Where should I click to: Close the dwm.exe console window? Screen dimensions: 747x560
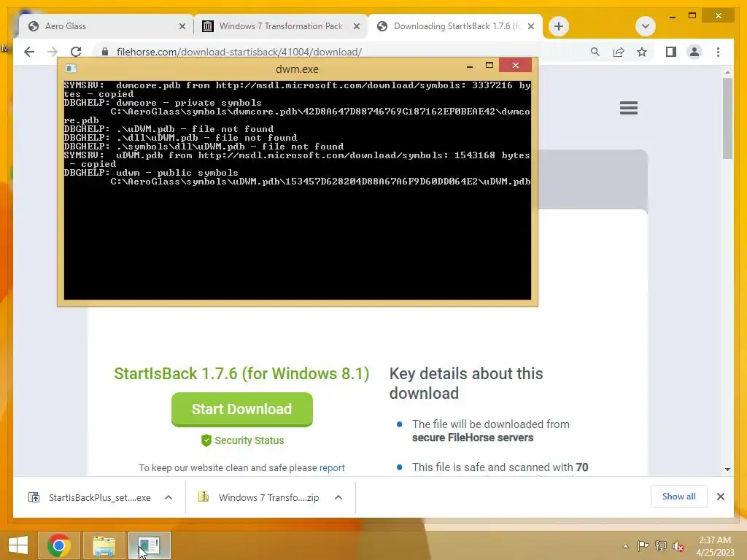pyautogui.click(x=516, y=65)
